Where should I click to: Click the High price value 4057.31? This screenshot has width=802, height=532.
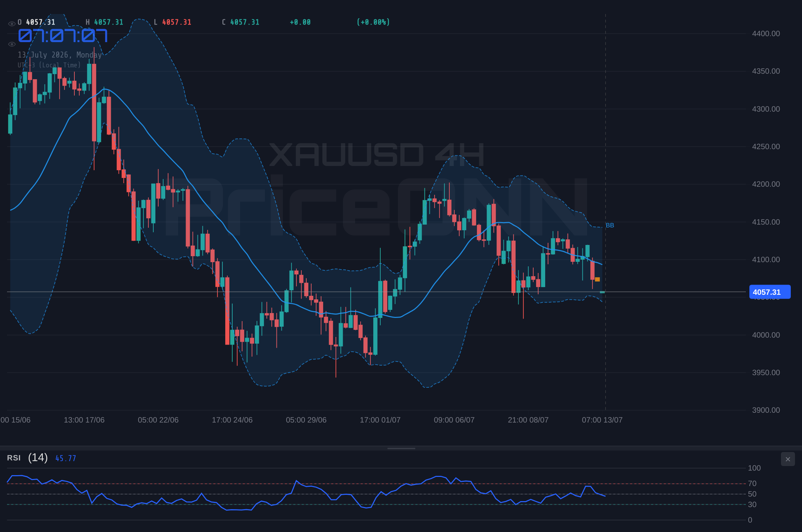point(109,22)
